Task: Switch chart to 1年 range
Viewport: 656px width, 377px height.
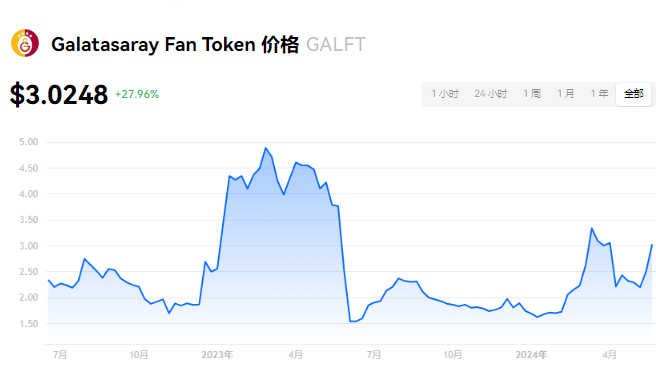Action: [x=599, y=94]
